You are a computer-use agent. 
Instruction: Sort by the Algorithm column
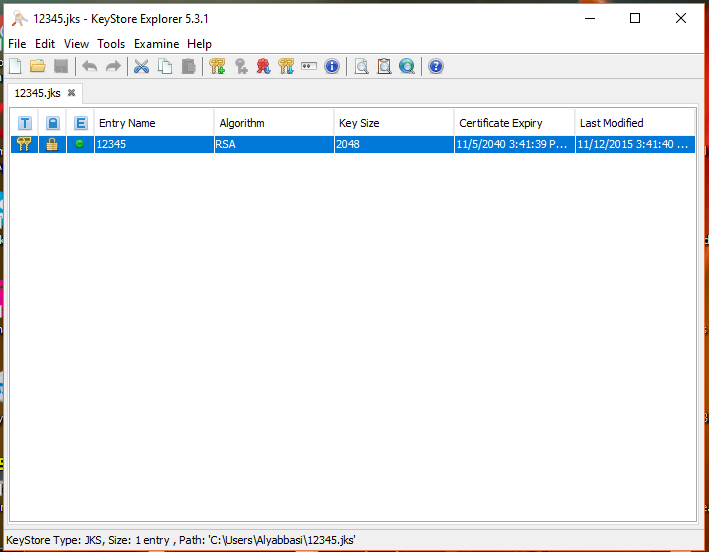[x=274, y=123]
